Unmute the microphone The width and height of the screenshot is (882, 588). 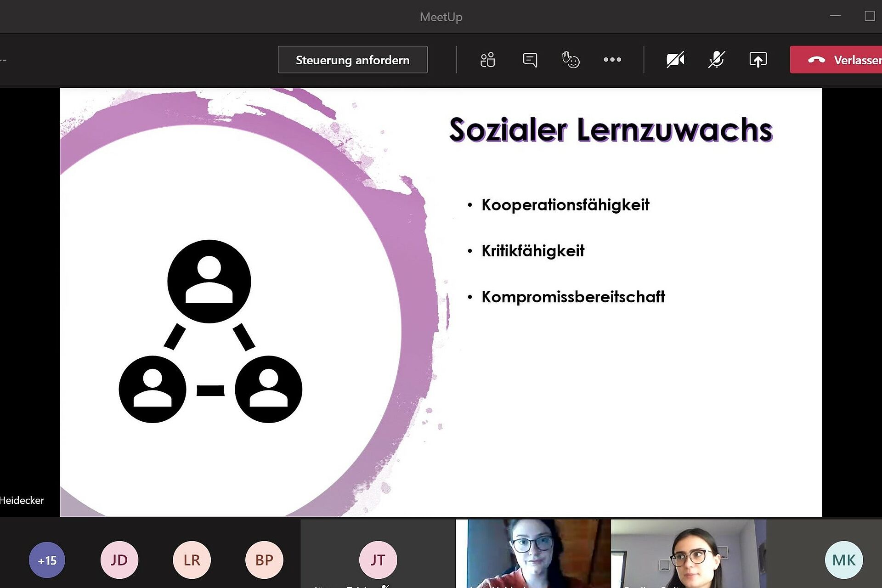click(716, 60)
